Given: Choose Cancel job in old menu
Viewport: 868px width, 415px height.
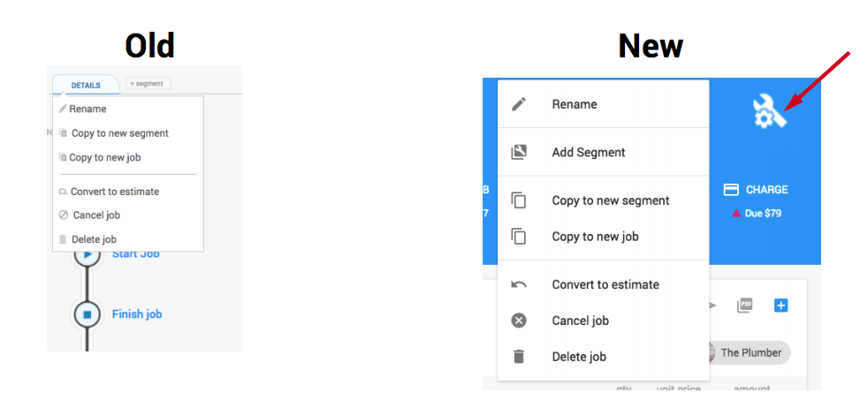Looking at the screenshot, I should click(x=96, y=215).
